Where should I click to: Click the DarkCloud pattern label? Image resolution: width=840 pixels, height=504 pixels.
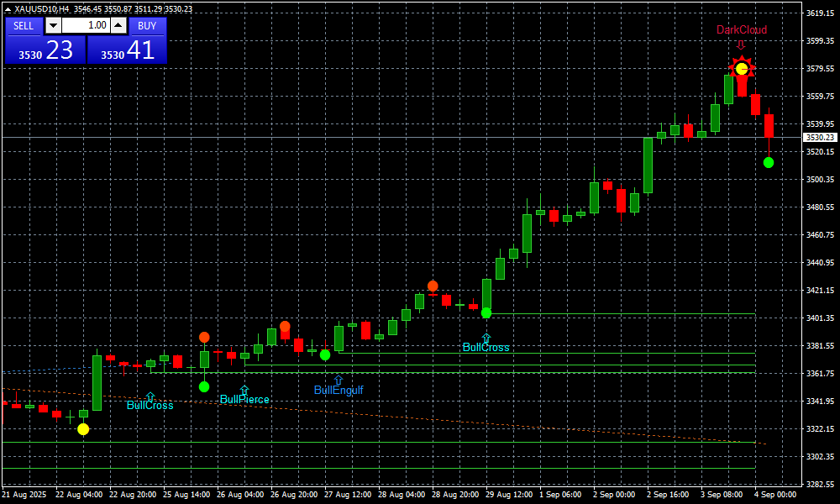pyautogui.click(x=741, y=30)
